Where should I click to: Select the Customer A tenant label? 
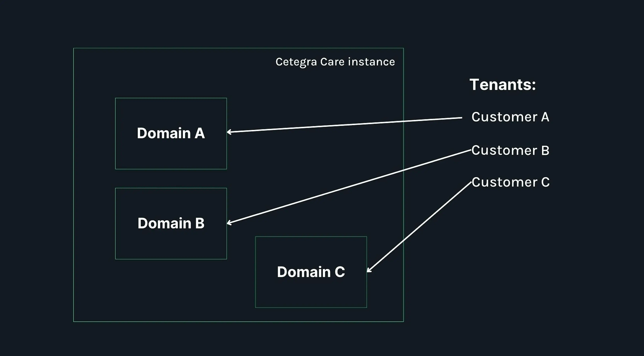tap(510, 117)
